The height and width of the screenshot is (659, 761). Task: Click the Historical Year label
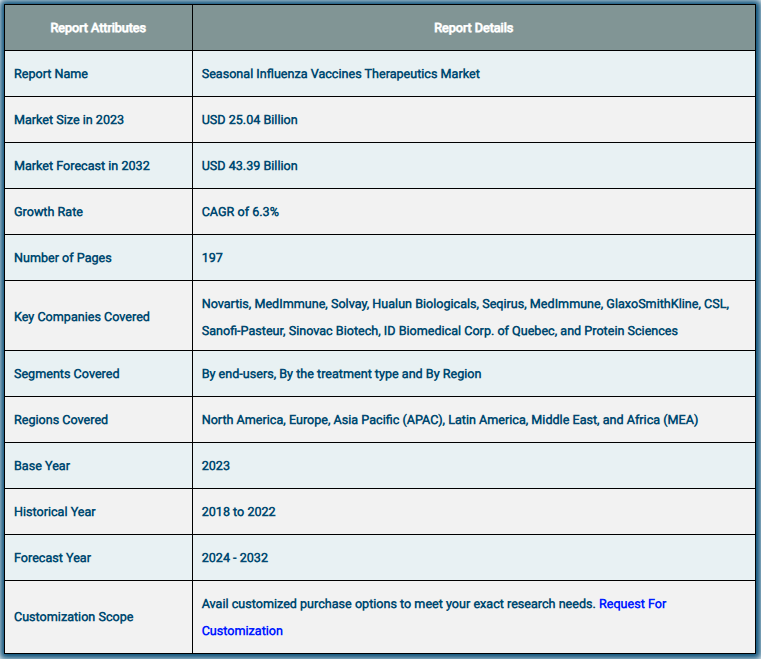(x=55, y=512)
